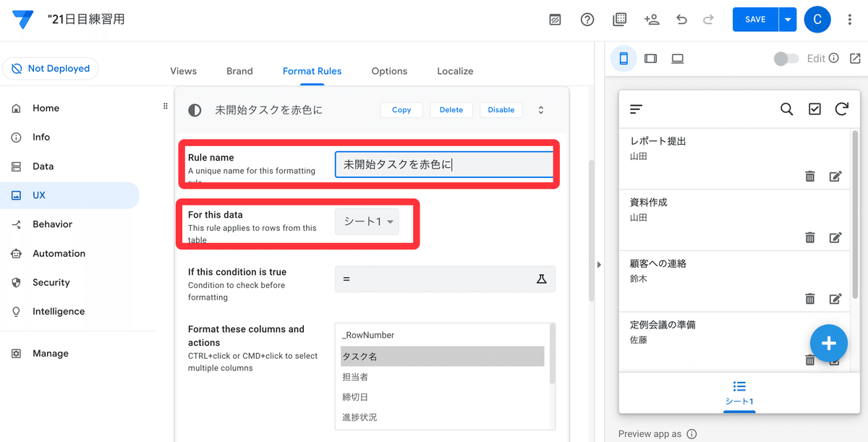
Task: Refresh the app preview panel
Action: point(841,109)
